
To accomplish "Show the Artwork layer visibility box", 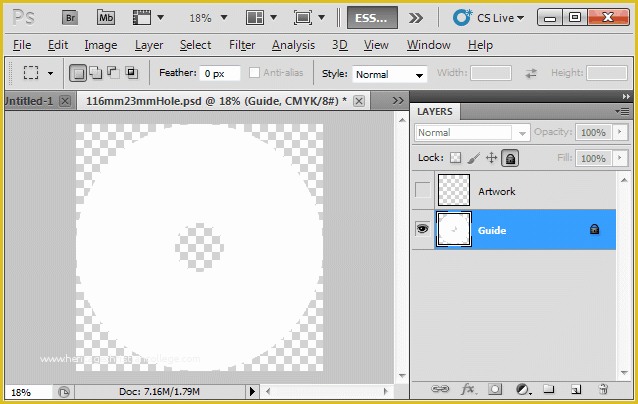I will pos(423,190).
